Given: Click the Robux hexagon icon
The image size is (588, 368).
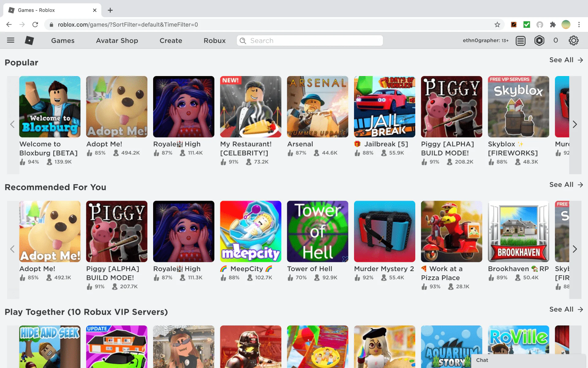Looking at the screenshot, I should (539, 40).
